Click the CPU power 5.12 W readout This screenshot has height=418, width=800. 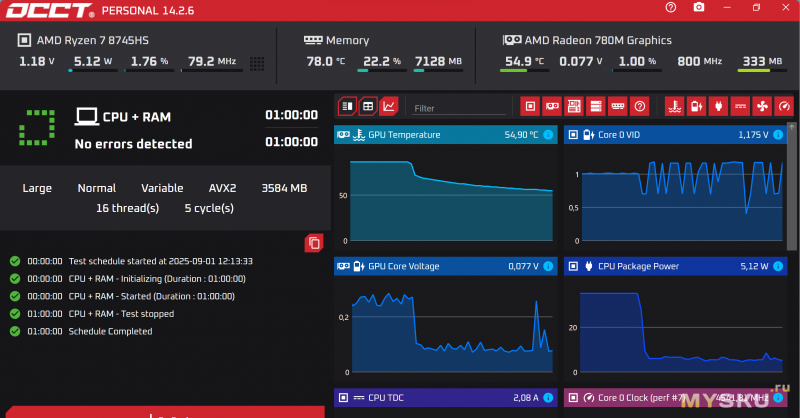point(93,61)
